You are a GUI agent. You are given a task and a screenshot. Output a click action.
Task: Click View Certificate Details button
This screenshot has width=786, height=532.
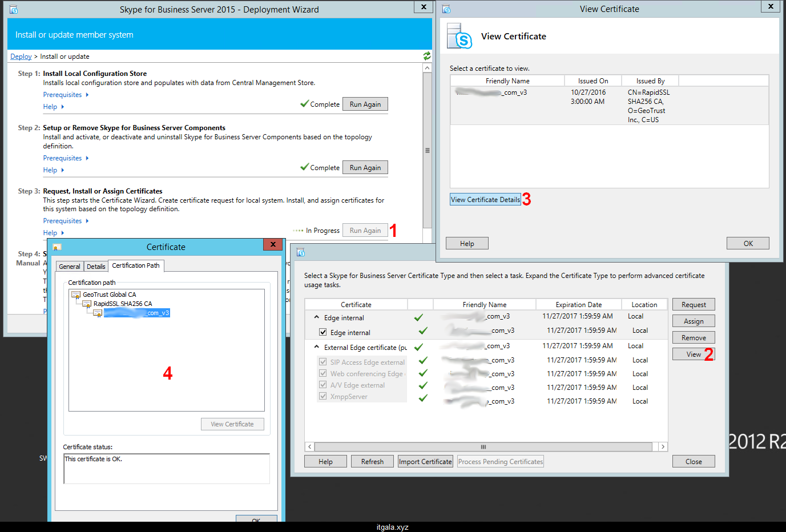(486, 200)
